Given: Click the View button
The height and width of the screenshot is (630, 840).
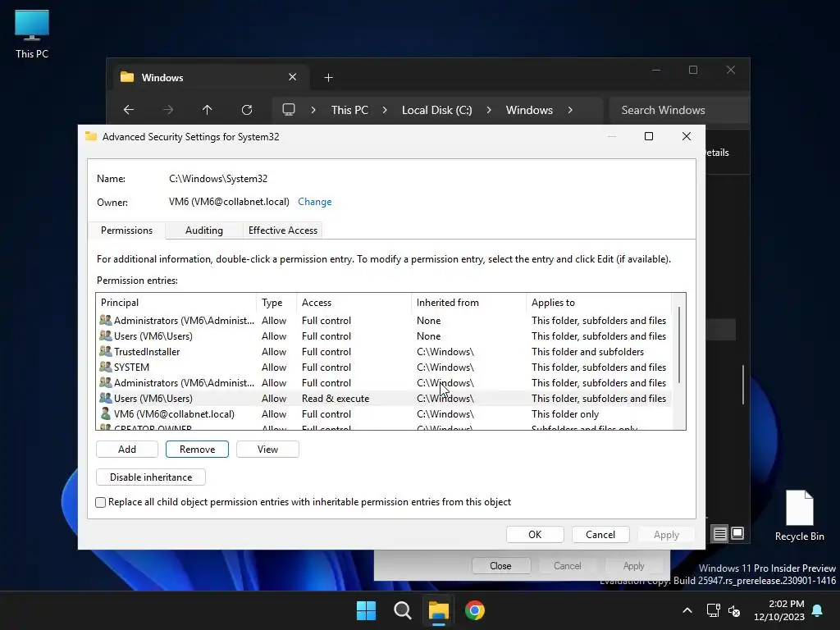Looking at the screenshot, I should (267, 450).
